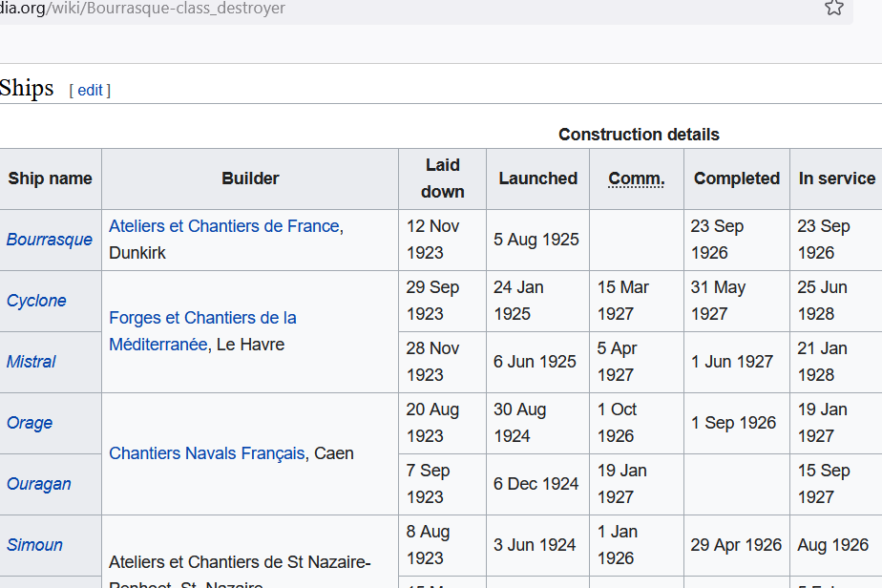Click completed date 31 May 1927
This screenshot has width=882, height=588.
(x=719, y=301)
